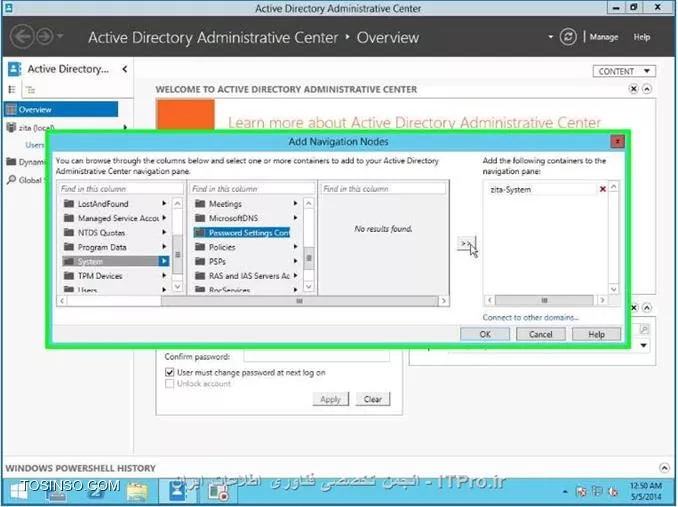
Task: Click the PSPs folder icon
Action: click(x=200, y=261)
